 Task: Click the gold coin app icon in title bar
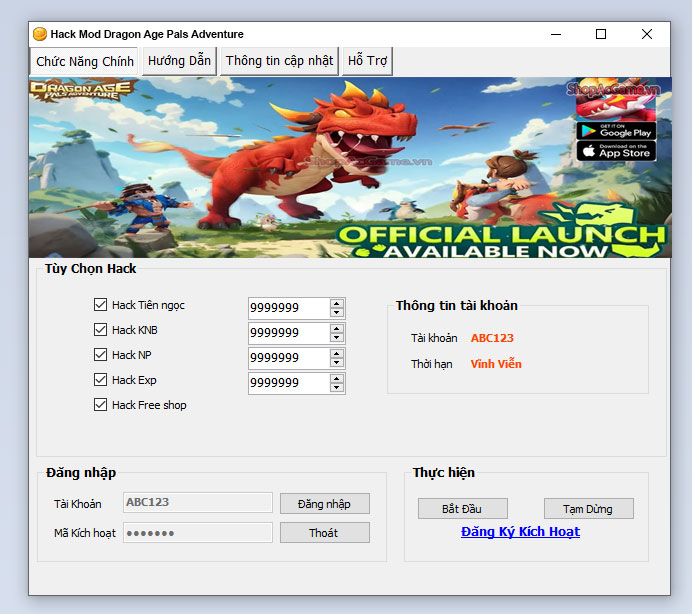[x=40, y=34]
